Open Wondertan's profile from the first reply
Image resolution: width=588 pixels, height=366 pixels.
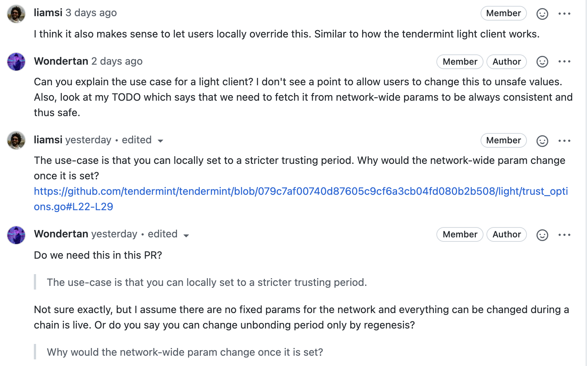[61, 61]
